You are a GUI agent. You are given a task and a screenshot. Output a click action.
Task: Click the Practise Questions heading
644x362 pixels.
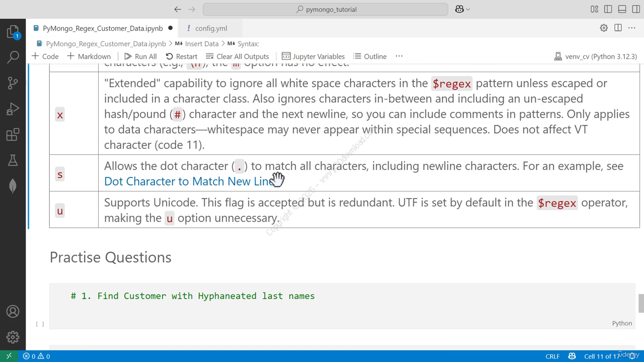tap(111, 257)
